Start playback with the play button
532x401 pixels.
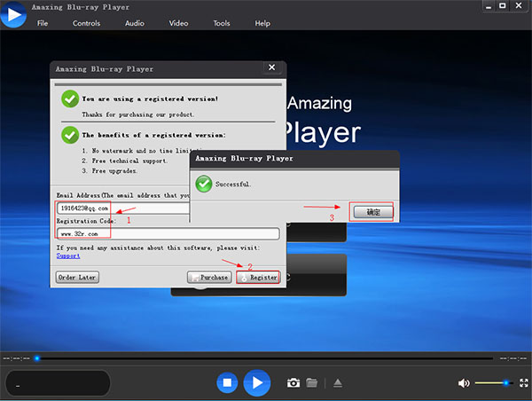pos(257,383)
